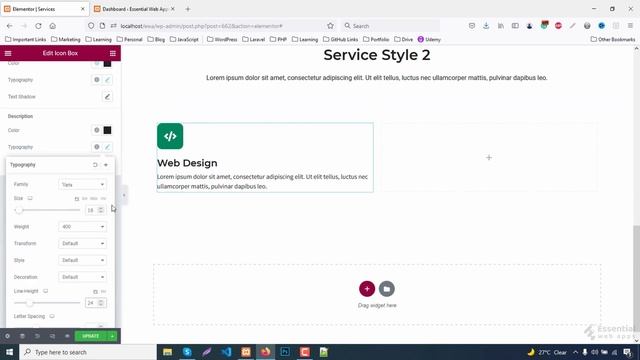The image size is (640, 360).
Task: Click the Line-Height slider track
Action: coord(47,303)
